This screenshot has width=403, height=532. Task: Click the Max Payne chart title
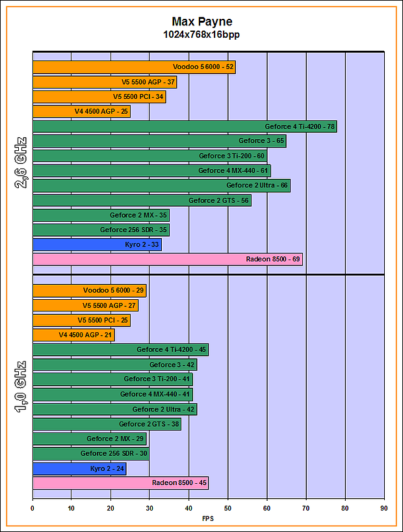[201, 21]
